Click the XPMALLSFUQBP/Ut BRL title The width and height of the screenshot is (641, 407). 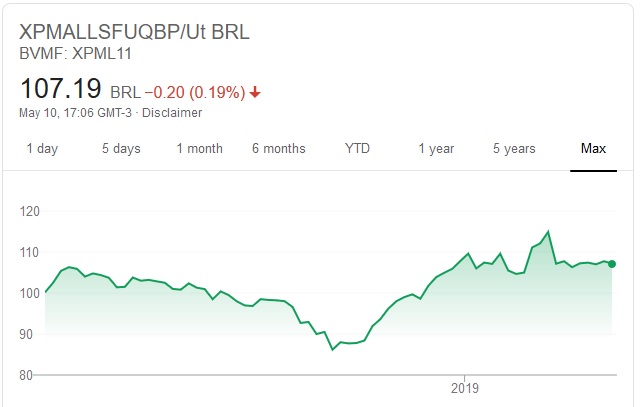(135, 32)
